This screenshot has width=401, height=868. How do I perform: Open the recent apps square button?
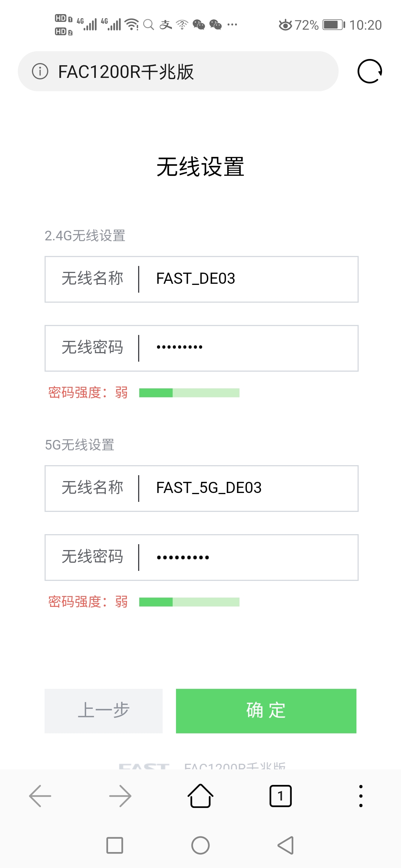[x=115, y=846]
